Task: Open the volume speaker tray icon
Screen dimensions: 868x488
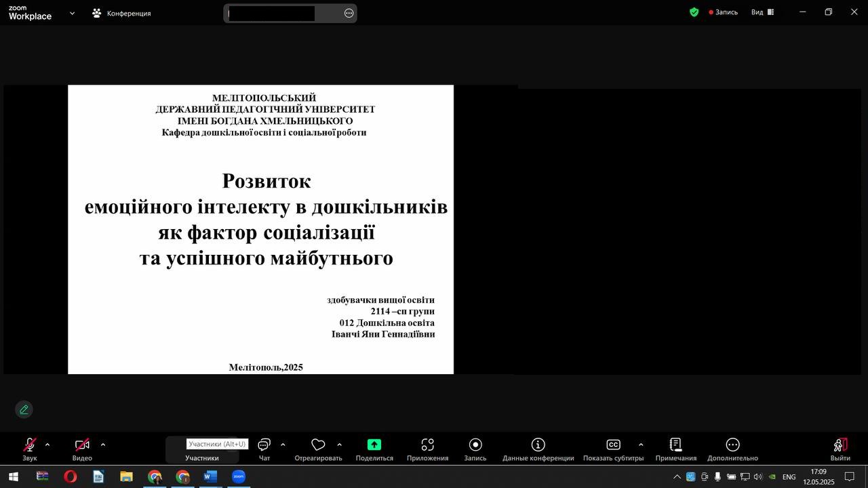Action: [757, 477]
